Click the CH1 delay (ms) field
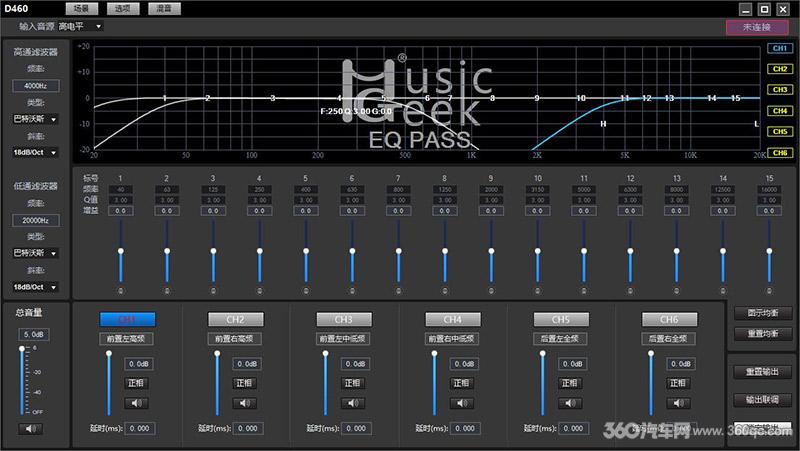800x451 pixels. point(140,429)
